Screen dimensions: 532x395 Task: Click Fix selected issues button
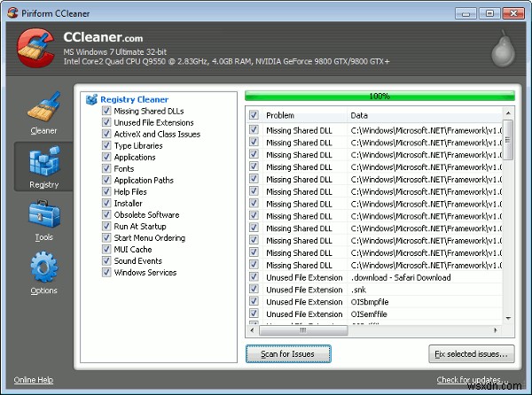pos(472,354)
